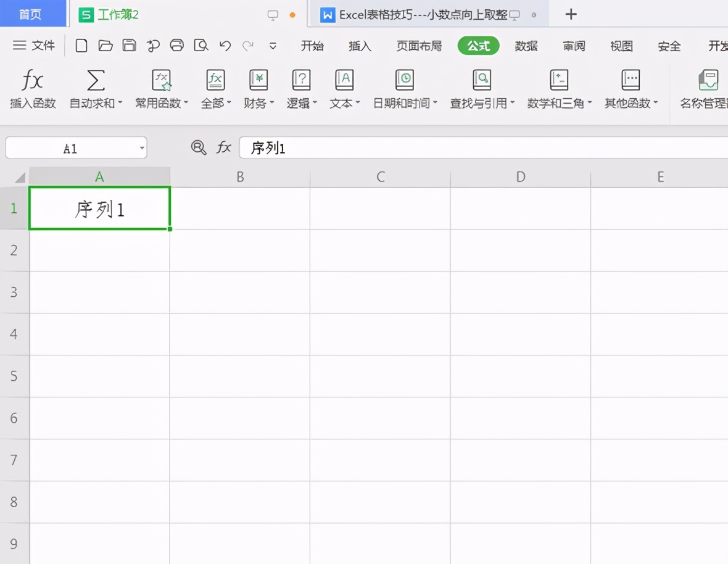Click the formula bar containing 序列1

tap(483, 147)
